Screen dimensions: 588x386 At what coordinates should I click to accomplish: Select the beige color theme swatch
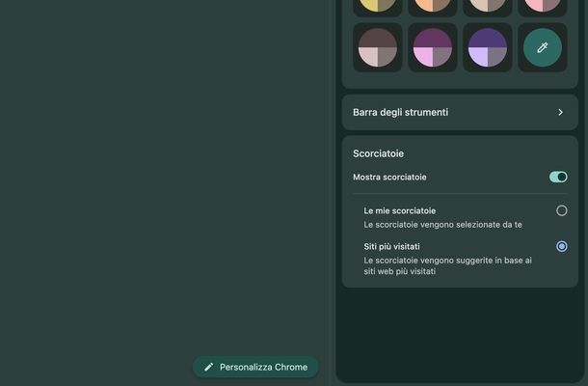click(487, 5)
